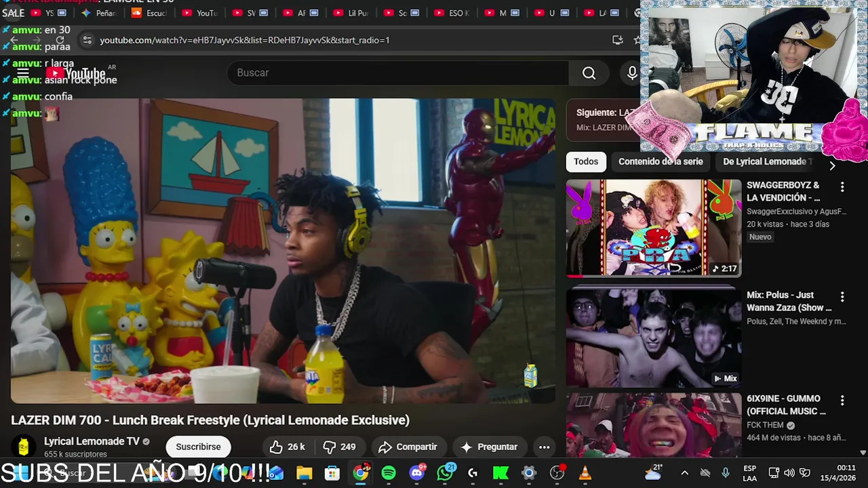Open the gear settings app in taskbar
The width and height of the screenshot is (868, 488).
coord(529,473)
